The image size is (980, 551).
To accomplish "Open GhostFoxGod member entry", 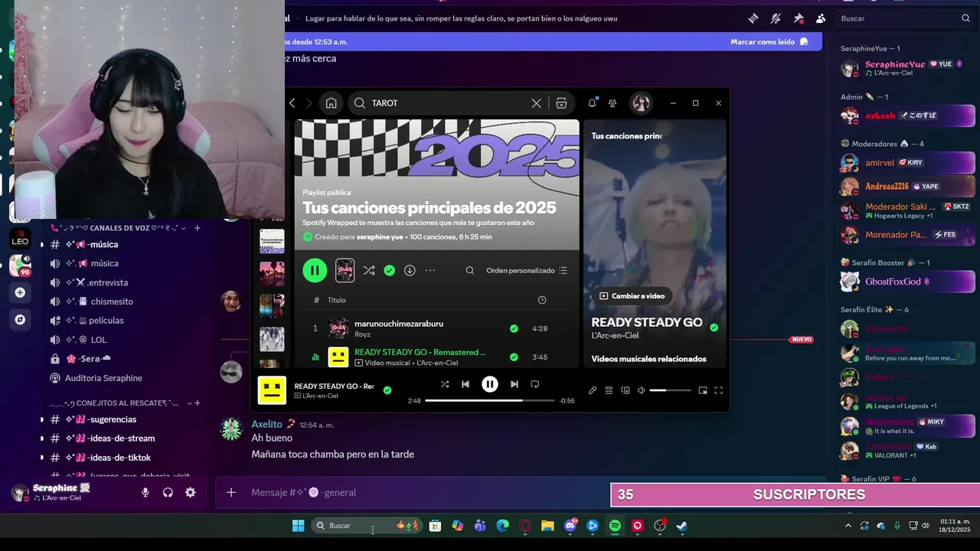I will coord(907,282).
